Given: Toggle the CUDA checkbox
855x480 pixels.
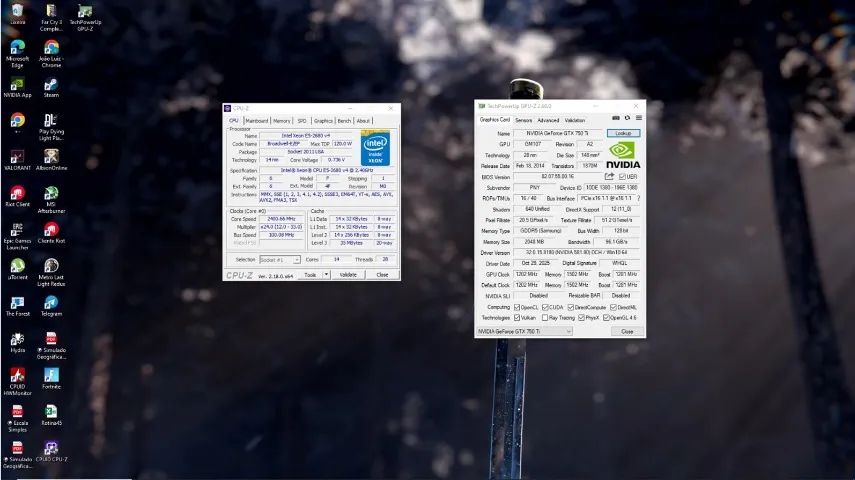Looking at the screenshot, I should [545, 308].
